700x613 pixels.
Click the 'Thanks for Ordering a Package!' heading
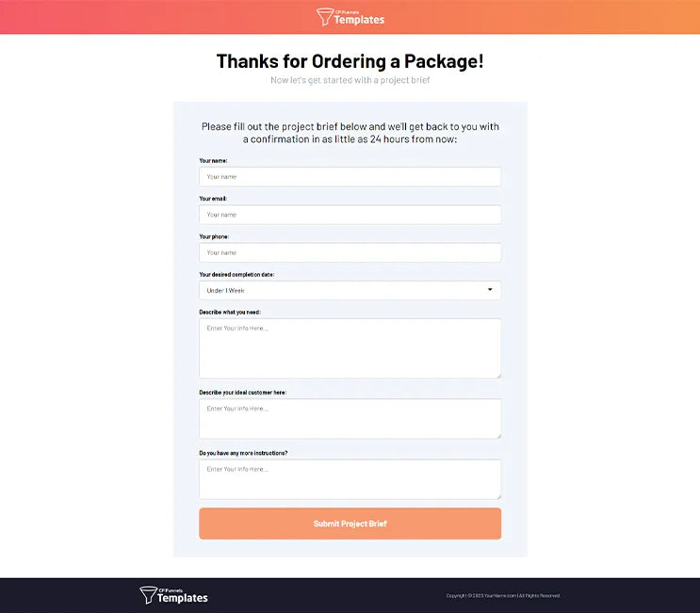[350, 61]
